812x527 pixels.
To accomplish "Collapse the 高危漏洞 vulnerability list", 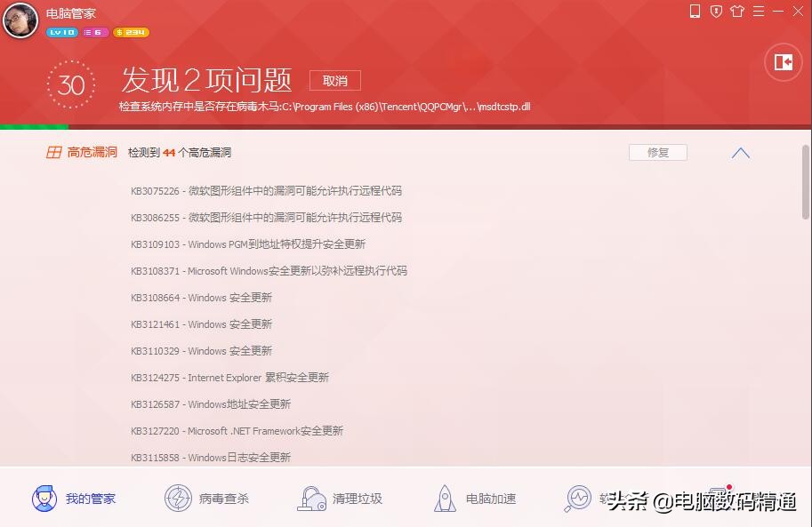I will tap(740, 152).
